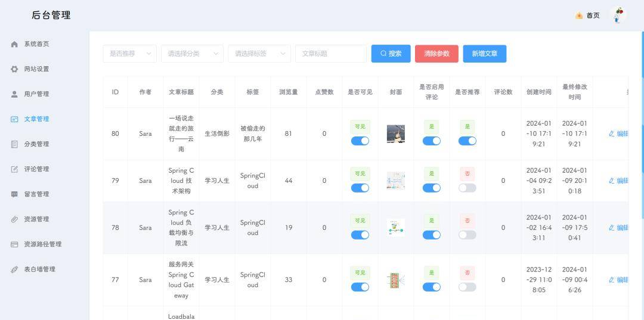Toggle visibility switch for article 80
The image size is (644, 320).
(360, 141)
